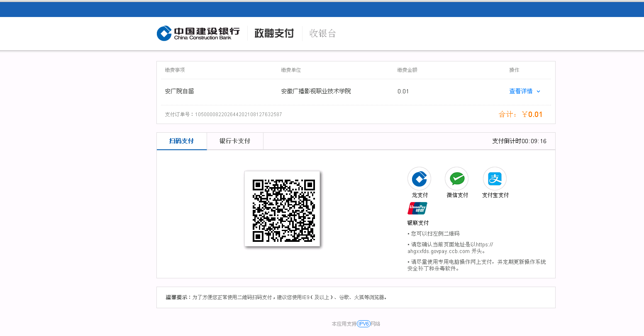Select the 微信支付 WeChat icon

(x=457, y=179)
